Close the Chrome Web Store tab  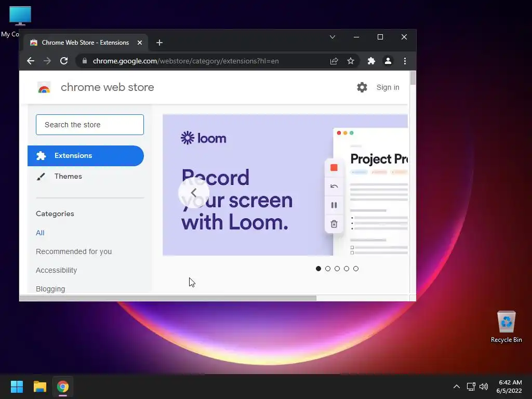[139, 43]
